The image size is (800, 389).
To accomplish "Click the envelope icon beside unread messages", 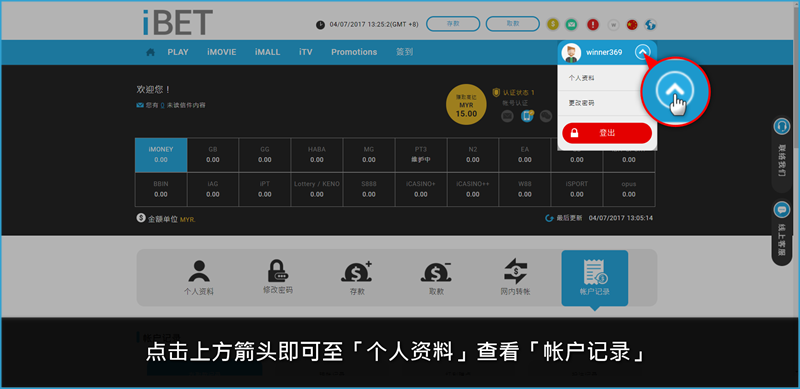I will (x=140, y=105).
